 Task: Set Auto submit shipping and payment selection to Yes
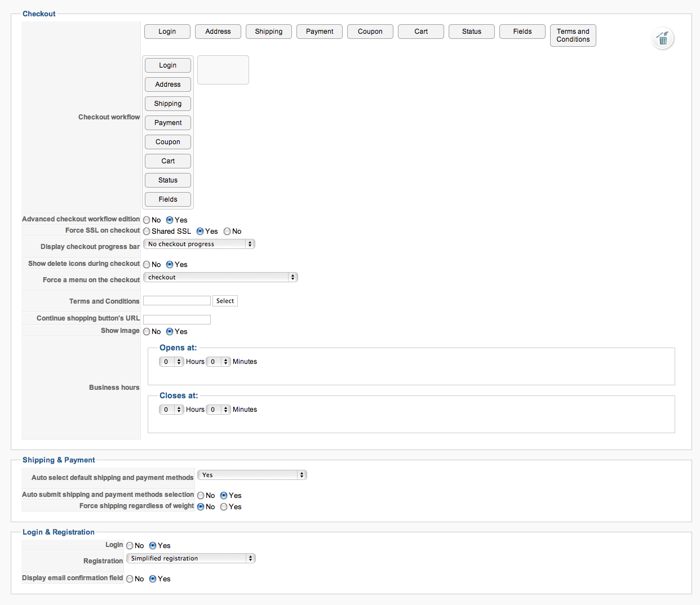click(224, 496)
